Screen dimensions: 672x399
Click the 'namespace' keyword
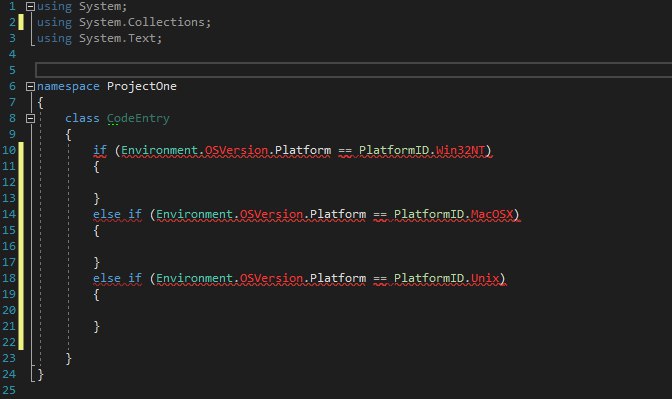(68, 86)
